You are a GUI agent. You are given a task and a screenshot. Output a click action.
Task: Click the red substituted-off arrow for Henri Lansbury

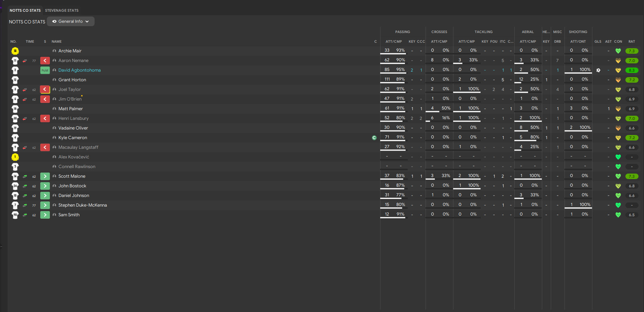[45, 118]
